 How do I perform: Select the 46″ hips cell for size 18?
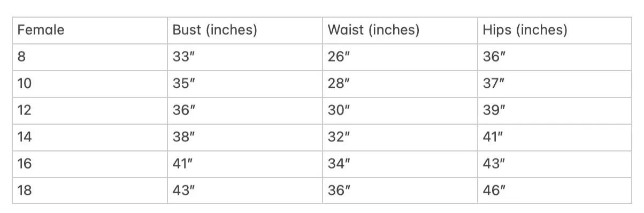(555, 191)
